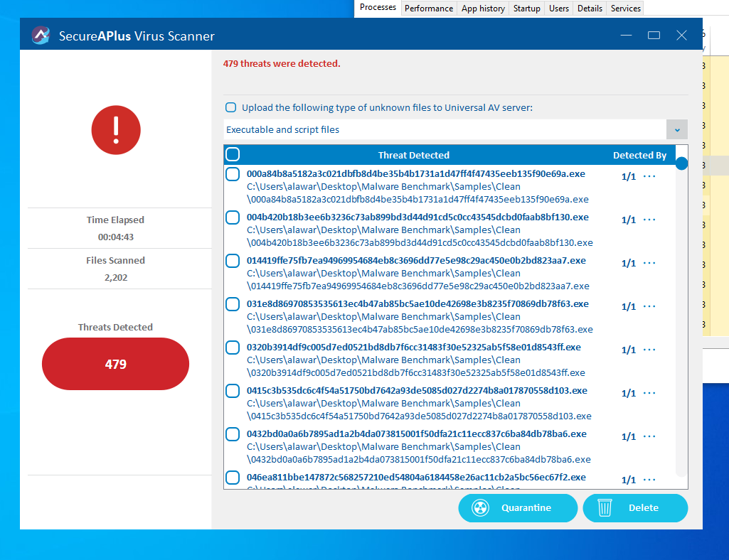Enable upload unknown files to Universal AV checkbox
Image resolution: width=729 pixels, height=560 pixels.
pyautogui.click(x=230, y=107)
